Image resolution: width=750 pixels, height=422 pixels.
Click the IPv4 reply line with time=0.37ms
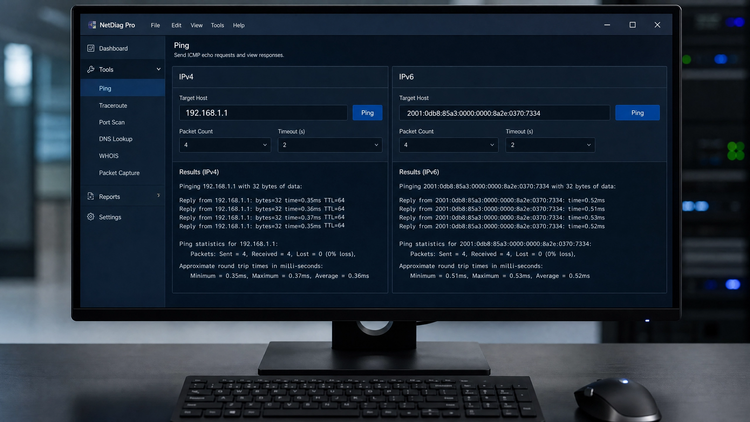pos(262,217)
